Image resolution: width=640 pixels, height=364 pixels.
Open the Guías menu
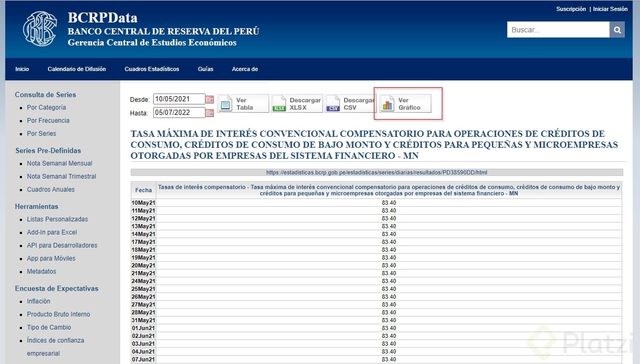pos(205,69)
